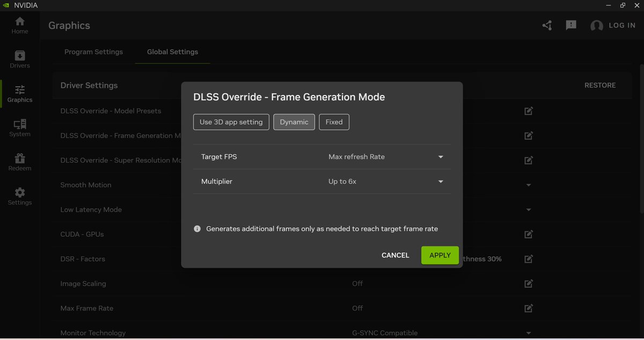Open the feedback notification icon
This screenshot has width=644, height=340.
click(571, 25)
